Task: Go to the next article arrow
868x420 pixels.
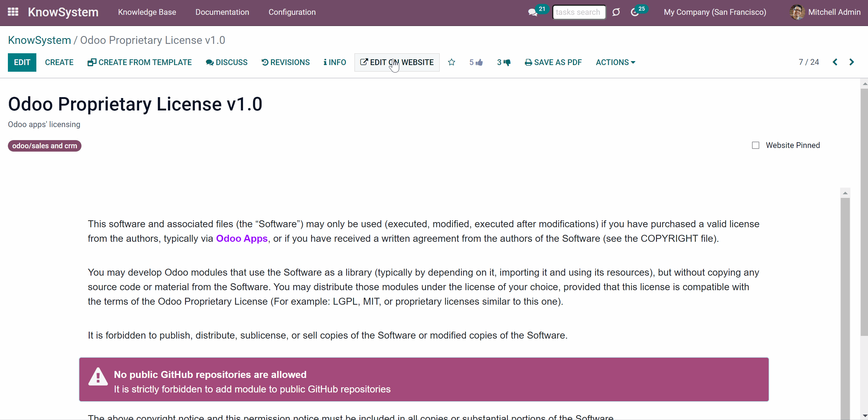Action: coord(852,62)
